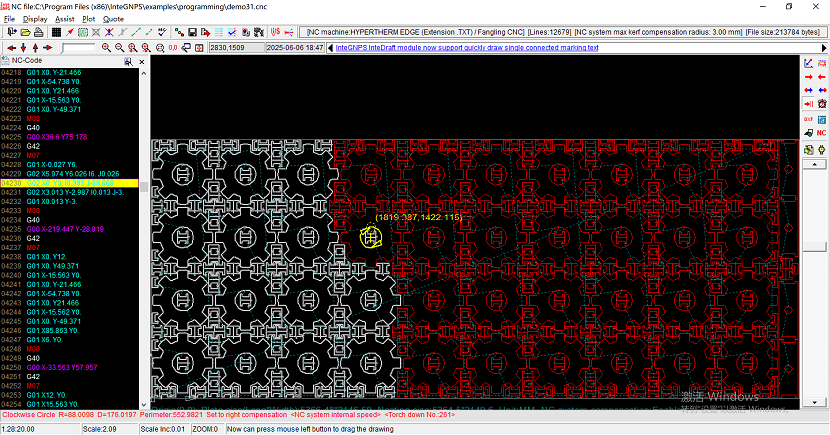Viewport: 830px width, 435px height.
Task: Click the left arrow before the news link
Action: click(331, 47)
